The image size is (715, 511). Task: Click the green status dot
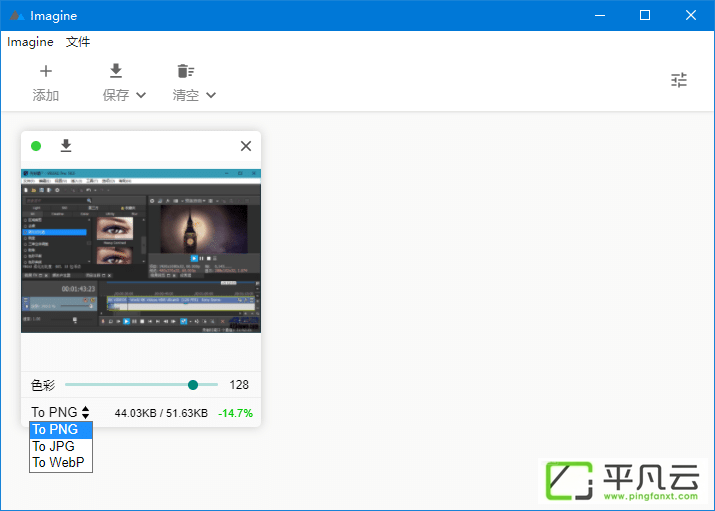click(36, 146)
